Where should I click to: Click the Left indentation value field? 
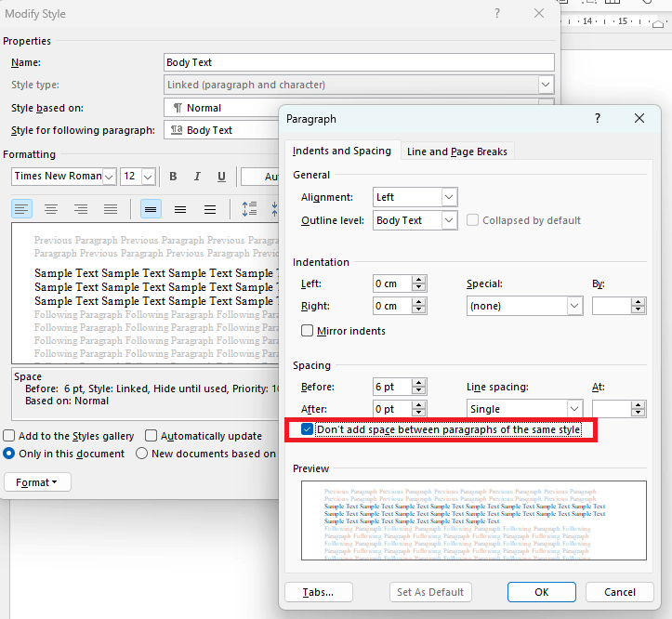click(x=392, y=283)
